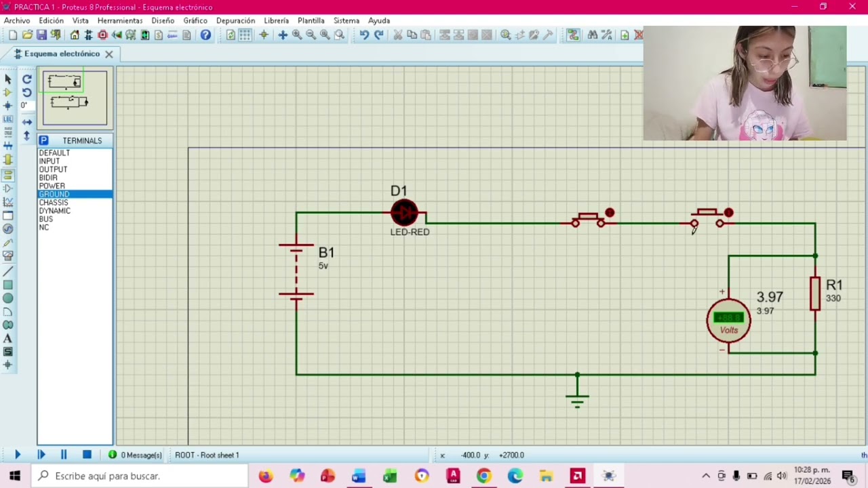Open the Help question mark icon
The width and height of the screenshot is (868, 488).
click(x=205, y=35)
